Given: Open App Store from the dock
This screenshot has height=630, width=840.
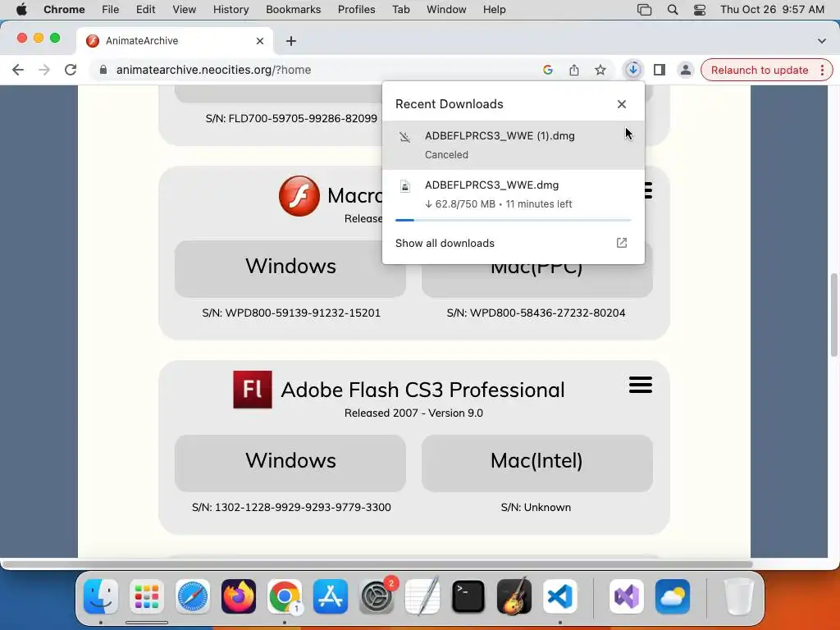Looking at the screenshot, I should tap(331, 596).
